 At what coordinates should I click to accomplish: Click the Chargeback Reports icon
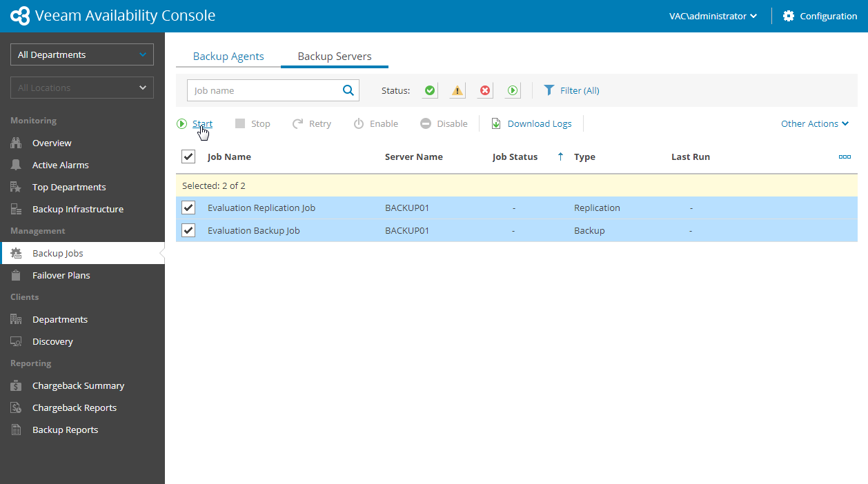point(16,407)
